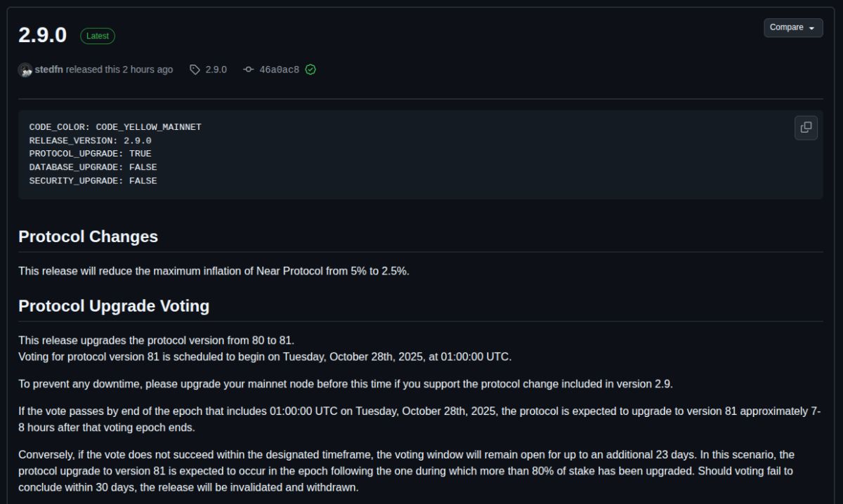
Task: Click the "2 hours ago" release timestamp
Action: tap(148, 69)
